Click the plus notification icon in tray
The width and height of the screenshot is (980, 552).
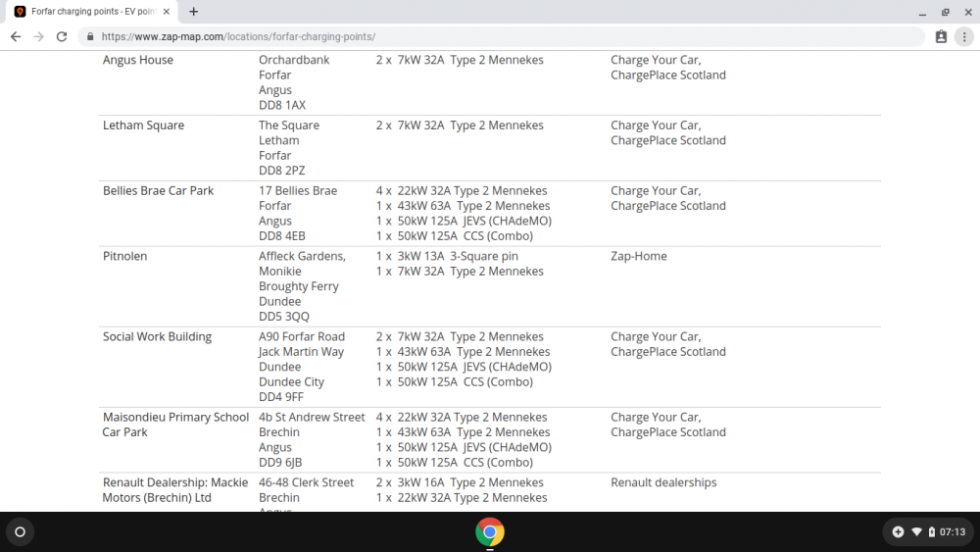(x=898, y=532)
